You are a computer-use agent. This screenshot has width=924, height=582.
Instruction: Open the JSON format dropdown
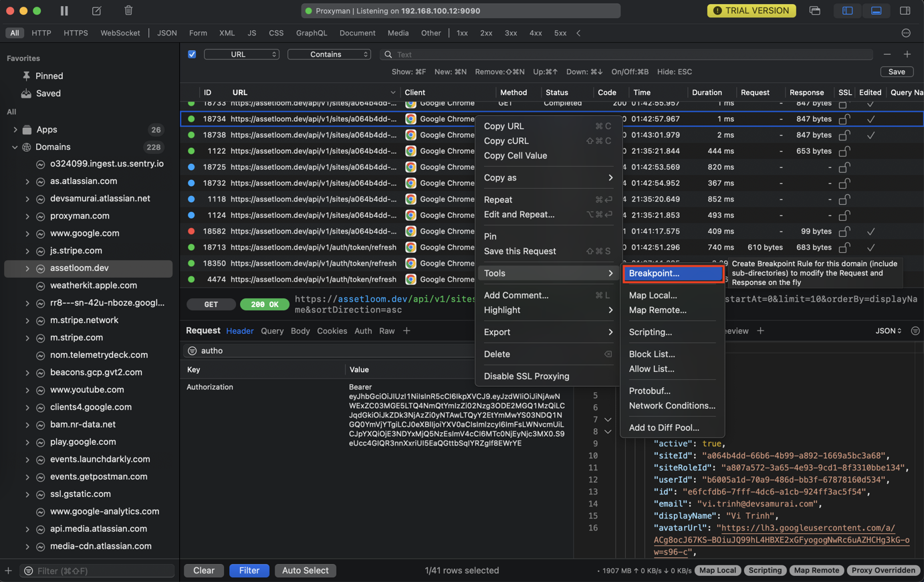[x=888, y=331]
